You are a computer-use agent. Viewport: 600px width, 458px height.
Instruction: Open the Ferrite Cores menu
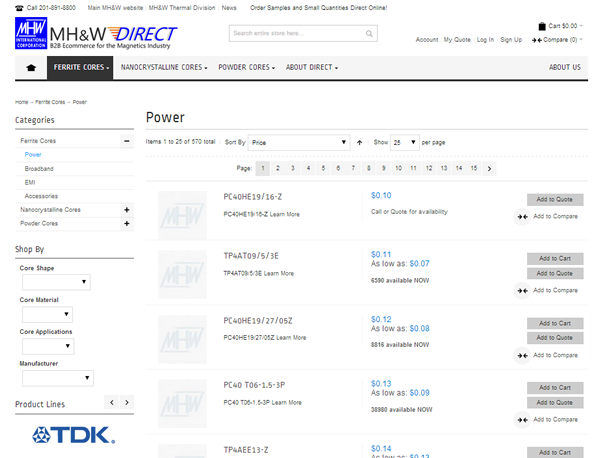point(80,68)
